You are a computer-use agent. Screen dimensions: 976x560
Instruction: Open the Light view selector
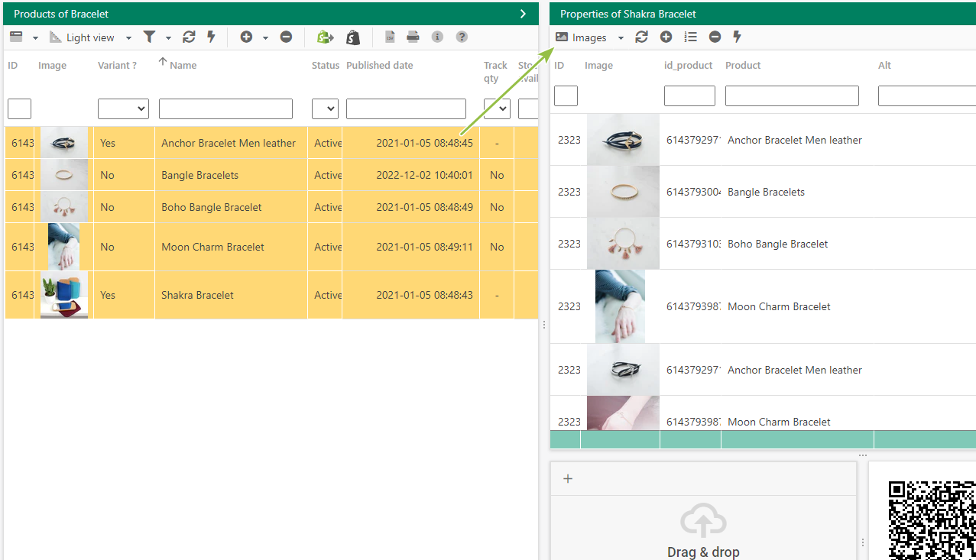90,37
